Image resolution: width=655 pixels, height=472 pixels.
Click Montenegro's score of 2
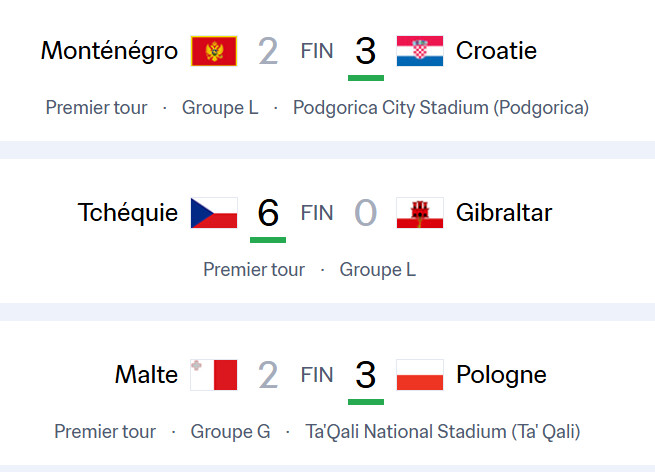coord(268,51)
